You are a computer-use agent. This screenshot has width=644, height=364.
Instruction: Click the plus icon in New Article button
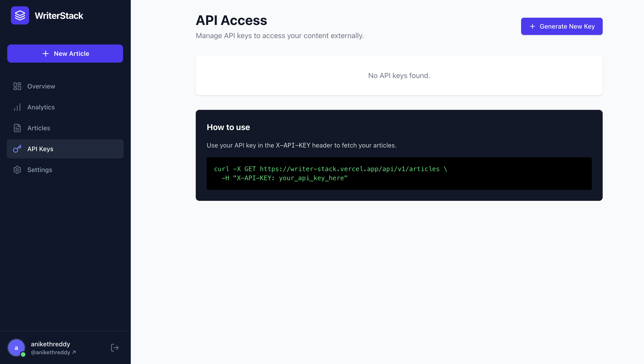(x=46, y=54)
